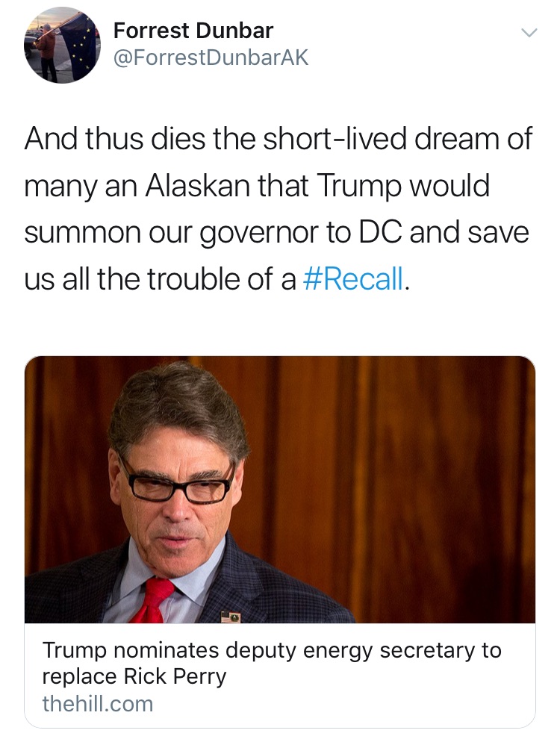Click the eyeglasses in the article photo

pyautogui.click(x=178, y=484)
